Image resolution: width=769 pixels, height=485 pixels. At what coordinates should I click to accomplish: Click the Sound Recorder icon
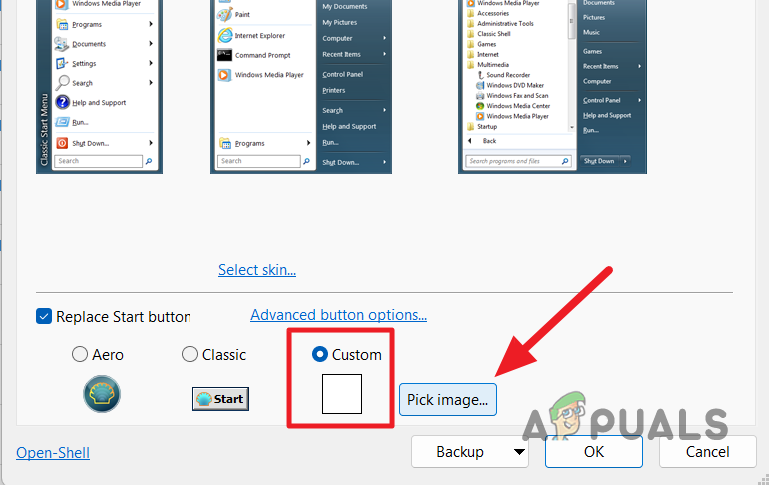click(x=481, y=75)
